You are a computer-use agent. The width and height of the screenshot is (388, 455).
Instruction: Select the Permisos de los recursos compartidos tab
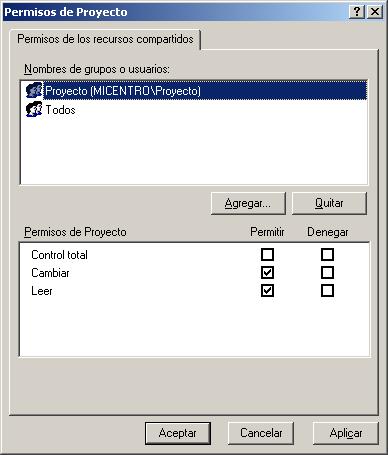105,39
